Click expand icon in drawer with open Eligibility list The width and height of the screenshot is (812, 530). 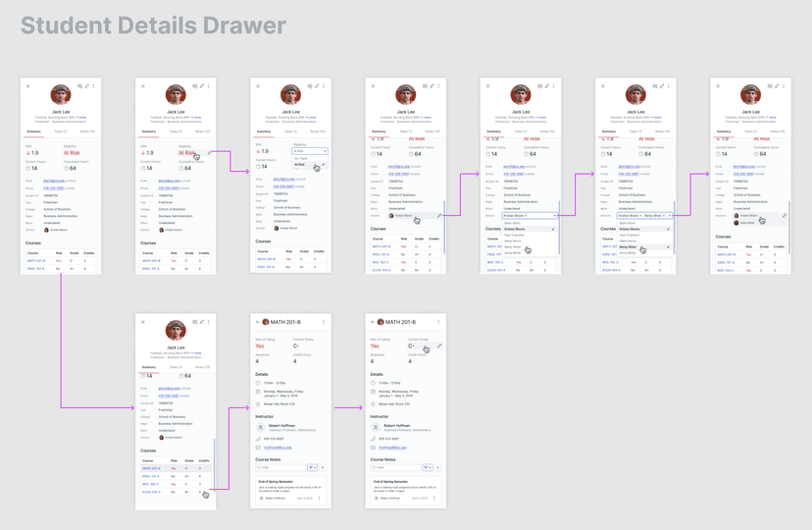pos(317,86)
